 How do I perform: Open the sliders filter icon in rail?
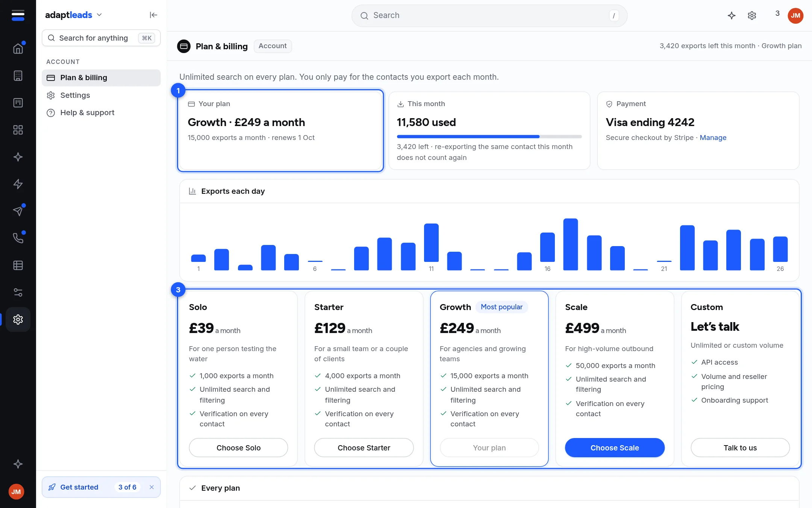pyautogui.click(x=18, y=292)
